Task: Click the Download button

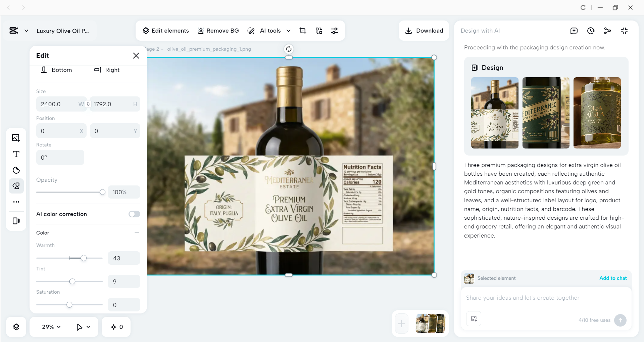Action: [x=424, y=31]
